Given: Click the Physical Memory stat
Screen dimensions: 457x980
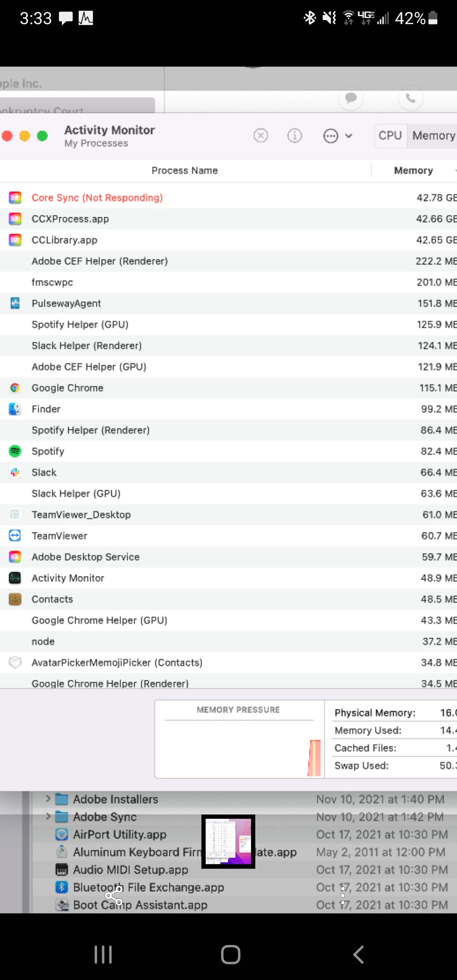Looking at the screenshot, I should [395, 712].
